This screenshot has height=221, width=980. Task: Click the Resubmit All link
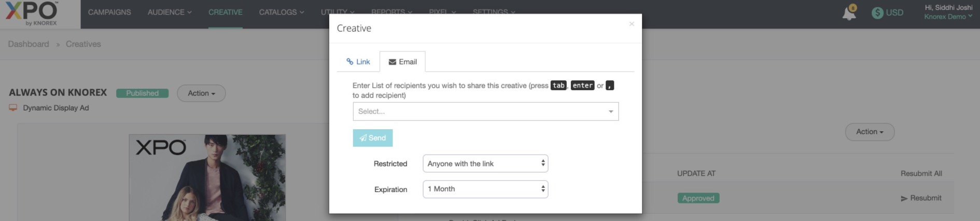tap(921, 173)
